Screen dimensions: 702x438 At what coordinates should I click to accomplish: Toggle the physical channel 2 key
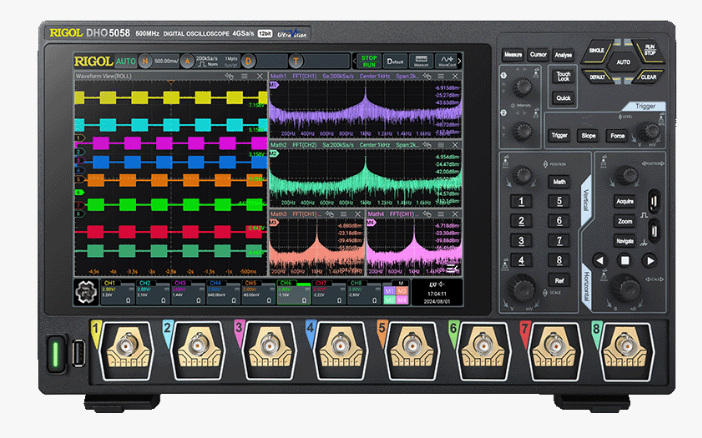pyautogui.click(x=521, y=221)
